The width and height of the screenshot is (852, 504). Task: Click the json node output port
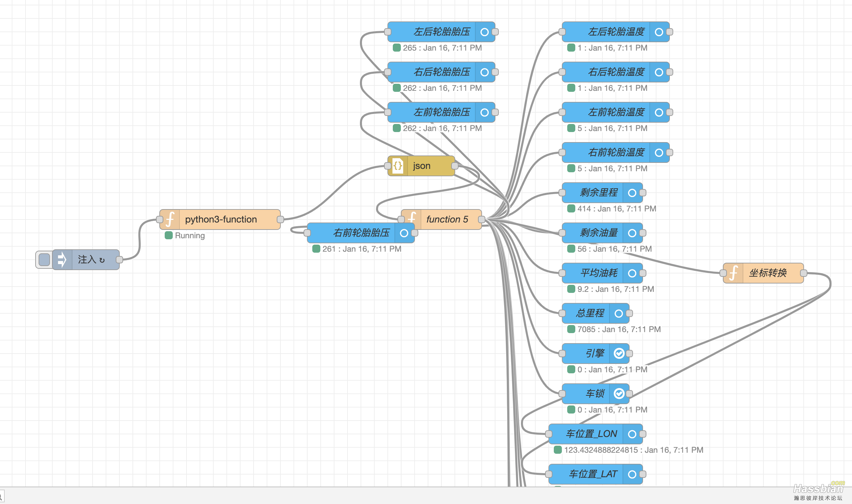coord(455,166)
